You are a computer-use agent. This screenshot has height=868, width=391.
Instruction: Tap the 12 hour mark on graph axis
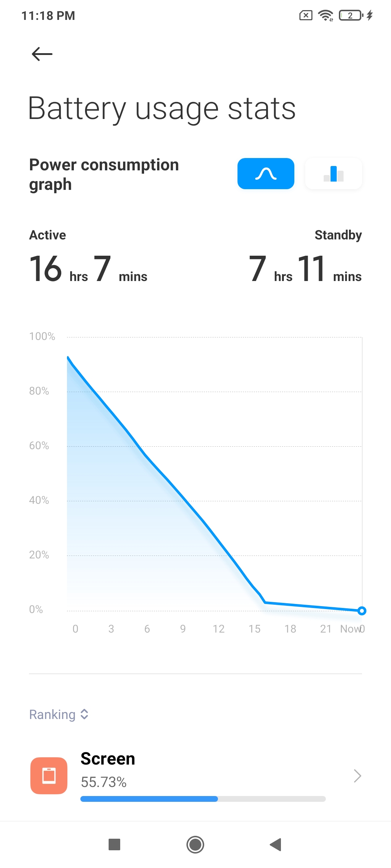(x=219, y=629)
